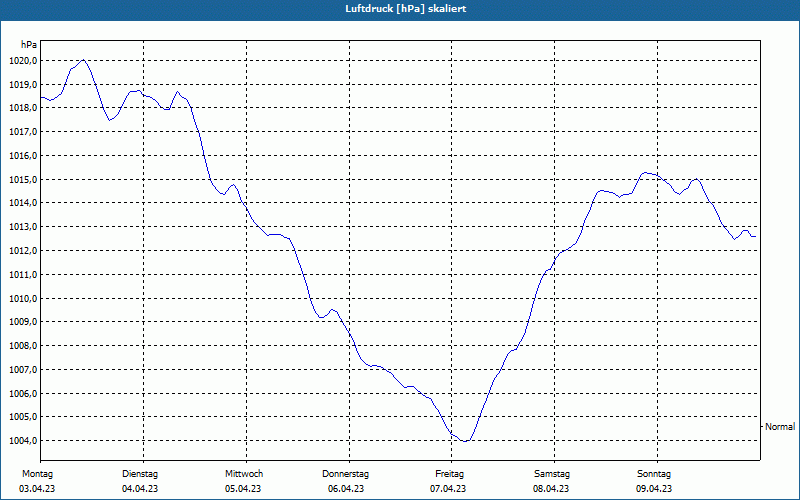This screenshot has height=500, width=800.
Task: Click the 1008,0 axis value
Action: pos(23,346)
